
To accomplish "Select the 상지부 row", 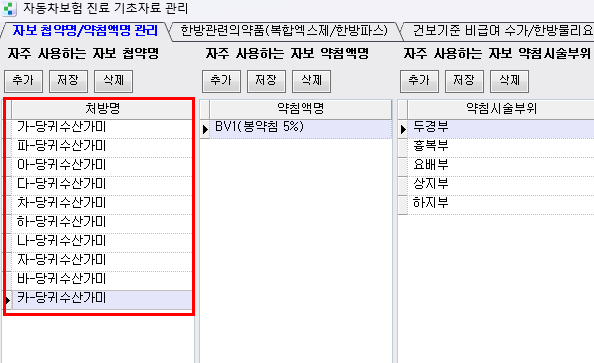I will 501,186.
